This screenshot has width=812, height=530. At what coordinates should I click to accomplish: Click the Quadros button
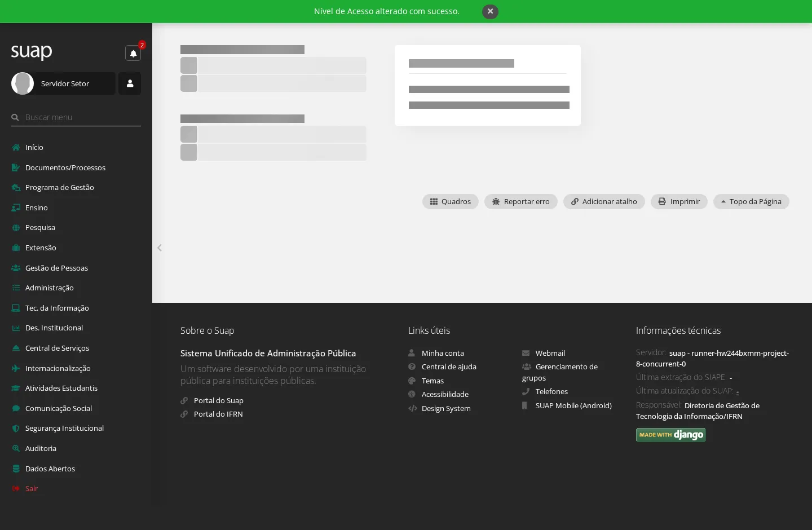point(451,201)
